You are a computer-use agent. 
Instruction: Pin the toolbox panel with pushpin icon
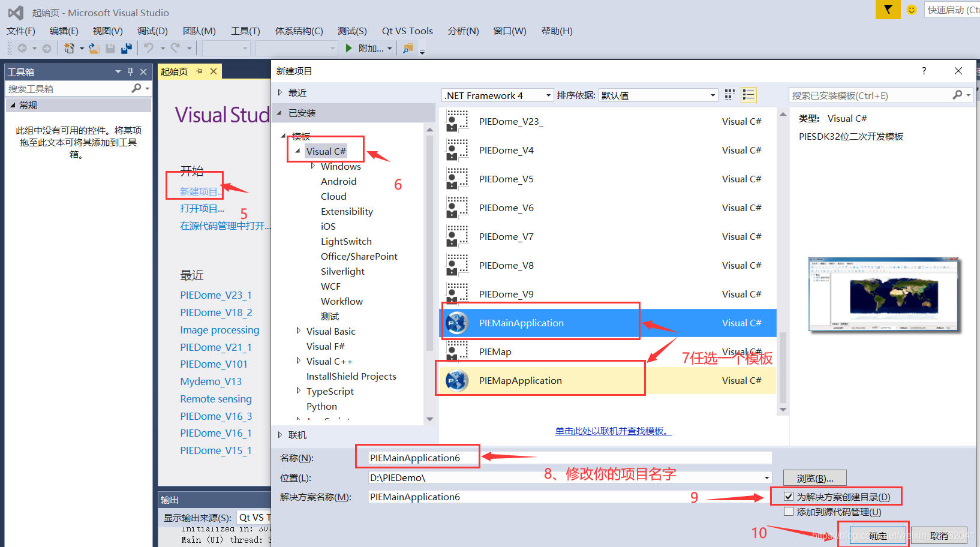tap(130, 71)
